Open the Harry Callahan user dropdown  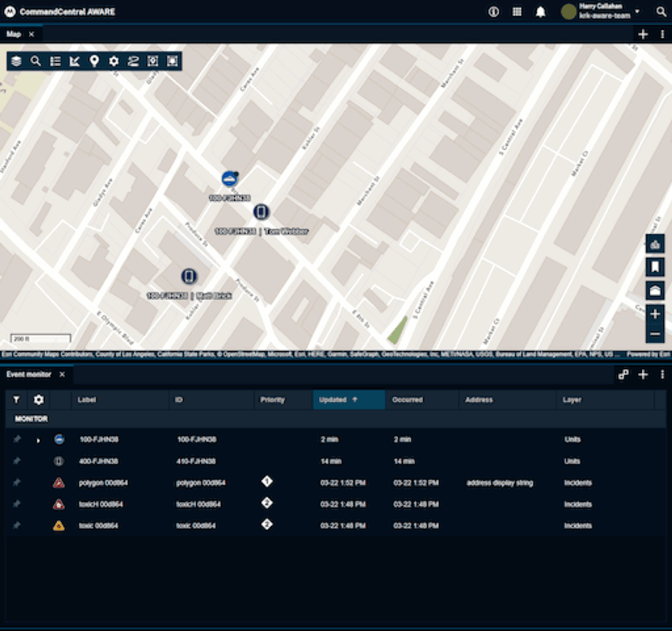tap(637, 11)
